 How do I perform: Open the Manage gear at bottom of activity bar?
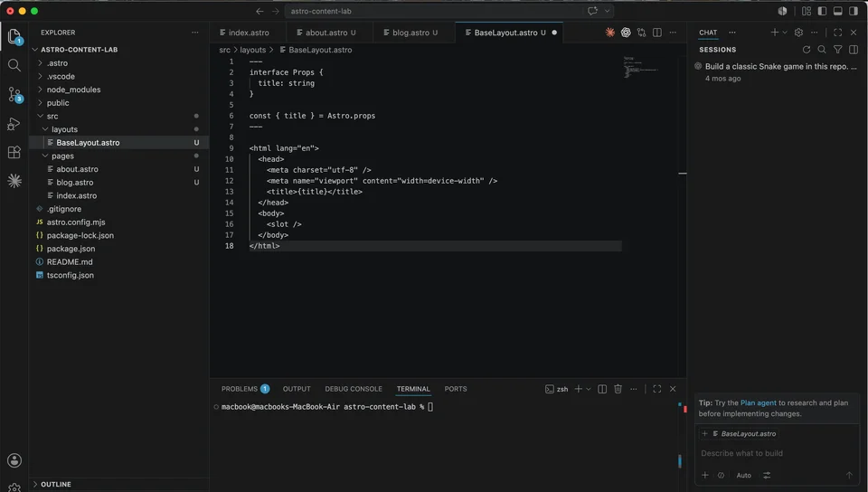pos(14,487)
